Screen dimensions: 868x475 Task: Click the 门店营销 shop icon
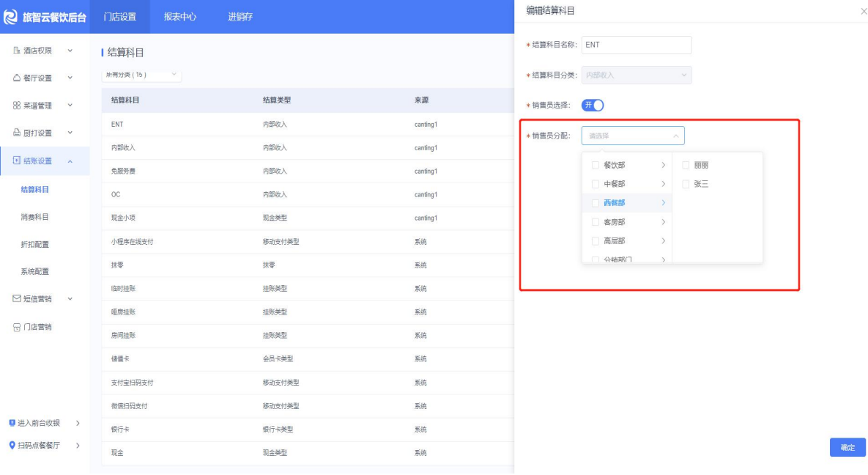click(17, 328)
